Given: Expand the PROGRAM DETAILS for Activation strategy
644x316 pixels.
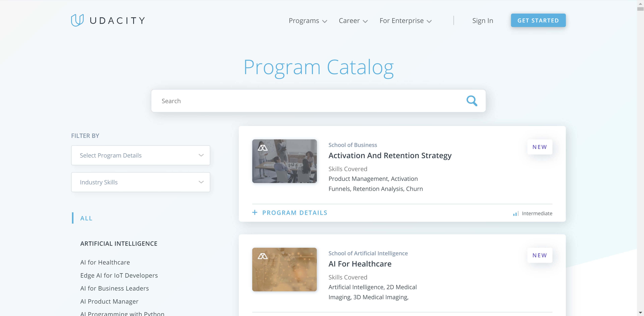Looking at the screenshot, I should coord(290,213).
